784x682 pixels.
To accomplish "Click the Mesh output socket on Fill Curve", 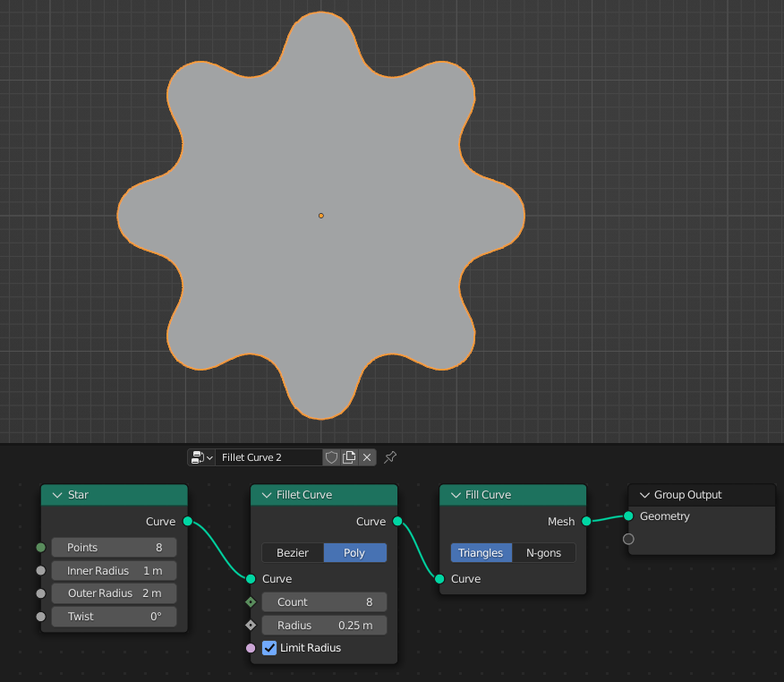I will tap(585, 521).
